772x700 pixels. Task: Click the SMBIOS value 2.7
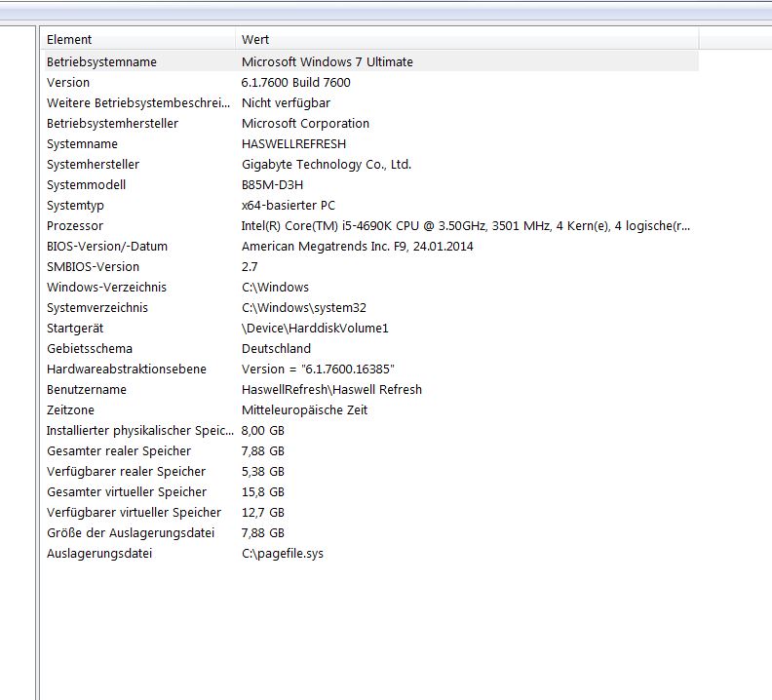(250, 266)
